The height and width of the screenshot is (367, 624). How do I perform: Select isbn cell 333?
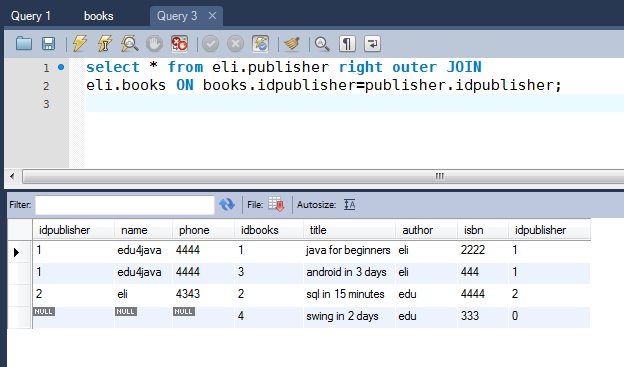(x=483, y=317)
